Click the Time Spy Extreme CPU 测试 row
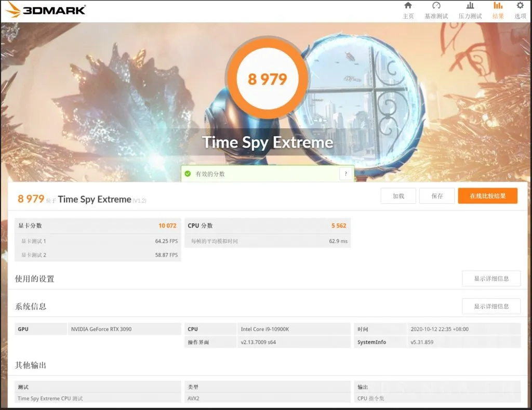This screenshot has height=410, width=532. click(x=98, y=399)
